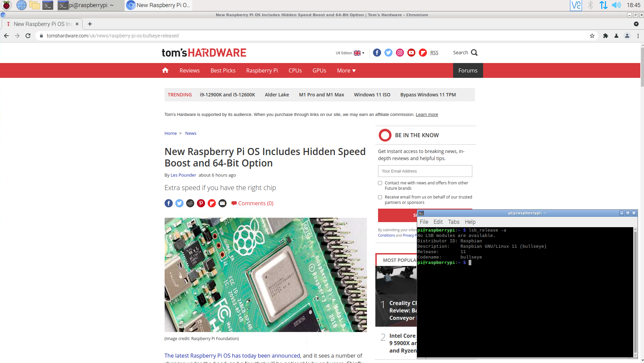Enable emails from trusted partners
Viewport: 644px width, 363px height.
coord(380,197)
